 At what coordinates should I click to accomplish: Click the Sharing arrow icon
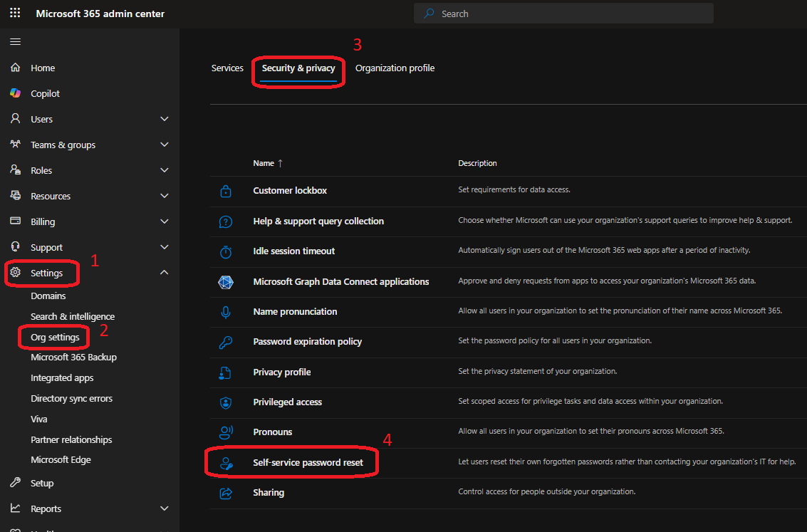click(x=226, y=493)
